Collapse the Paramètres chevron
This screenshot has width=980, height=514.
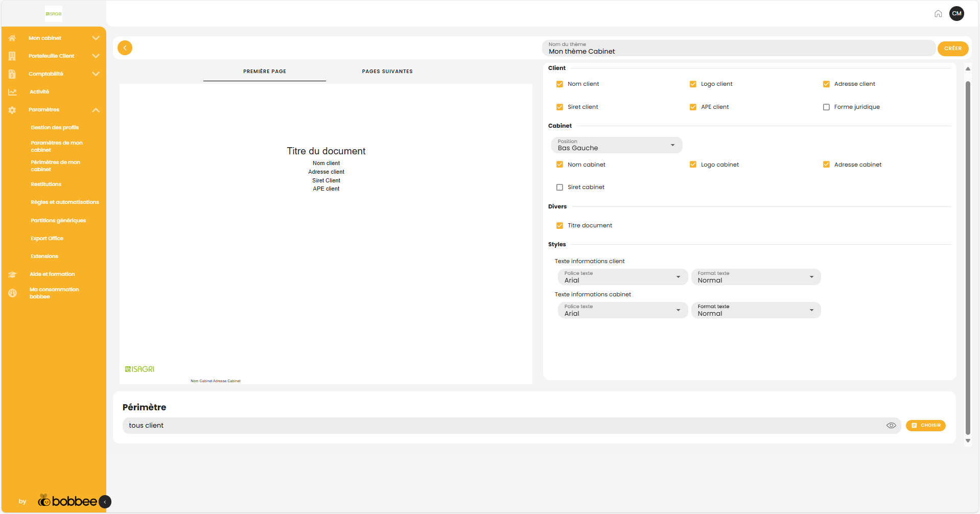tap(96, 110)
